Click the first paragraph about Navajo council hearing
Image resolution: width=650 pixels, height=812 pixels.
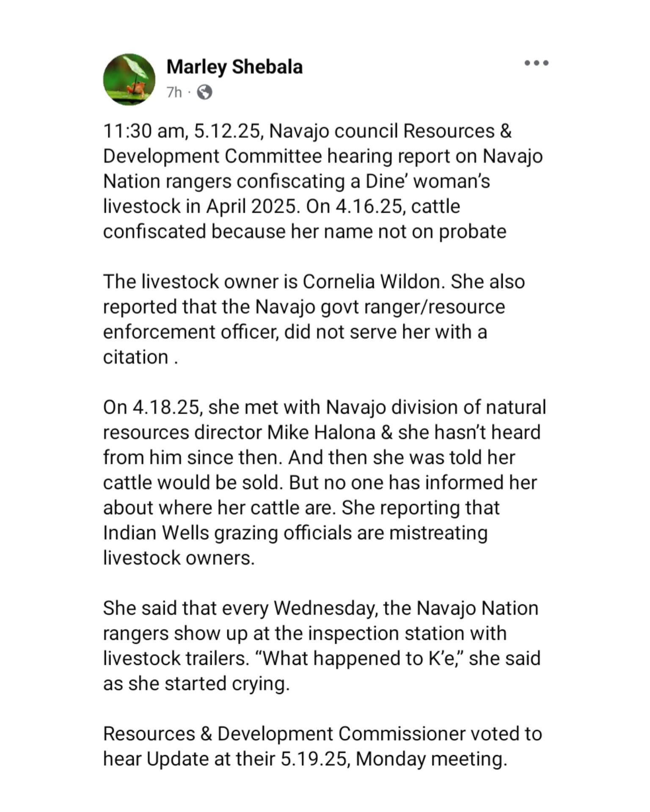323,181
